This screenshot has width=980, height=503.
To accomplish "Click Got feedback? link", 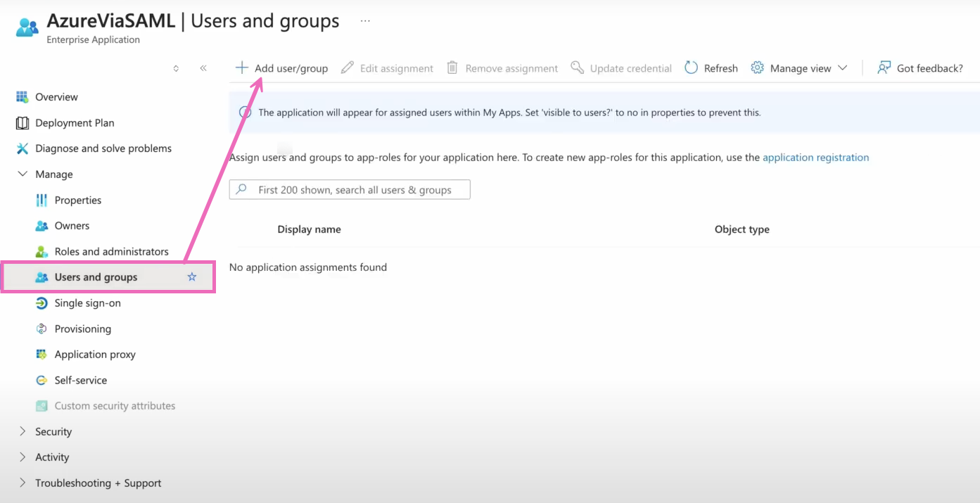I will coord(930,68).
